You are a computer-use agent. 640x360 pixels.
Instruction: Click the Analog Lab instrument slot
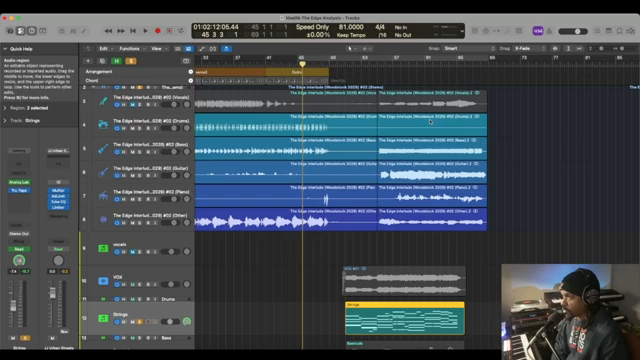click(x=19, y=182)
